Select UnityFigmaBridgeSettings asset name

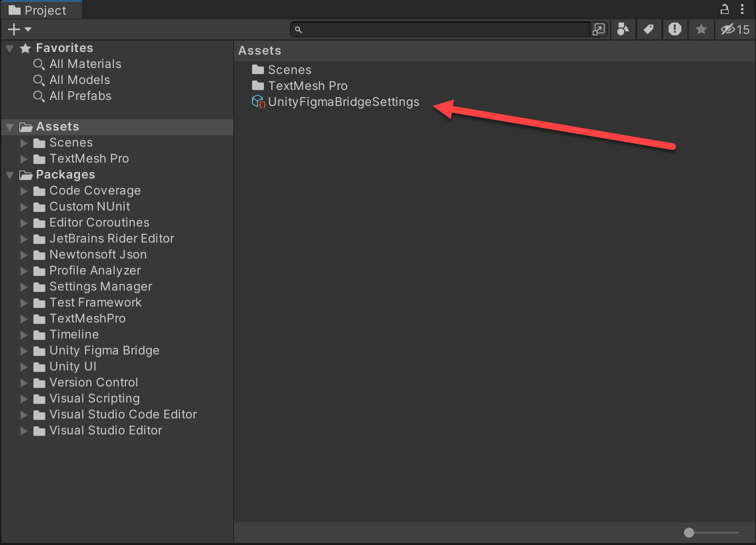tap(344, 102)
